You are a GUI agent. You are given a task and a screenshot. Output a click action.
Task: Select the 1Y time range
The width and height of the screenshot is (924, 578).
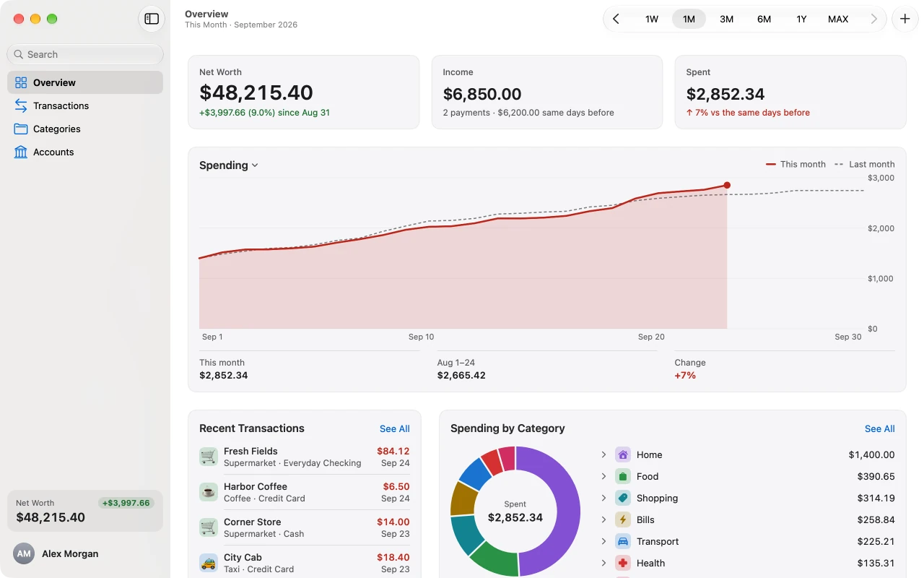coord(801,19)
